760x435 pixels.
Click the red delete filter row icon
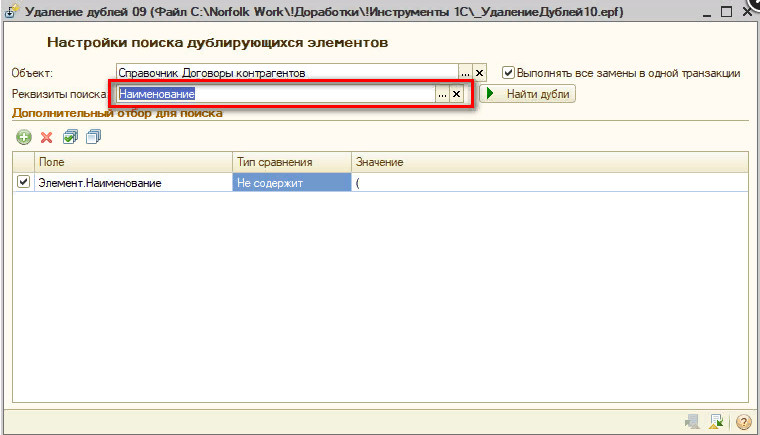46,137
